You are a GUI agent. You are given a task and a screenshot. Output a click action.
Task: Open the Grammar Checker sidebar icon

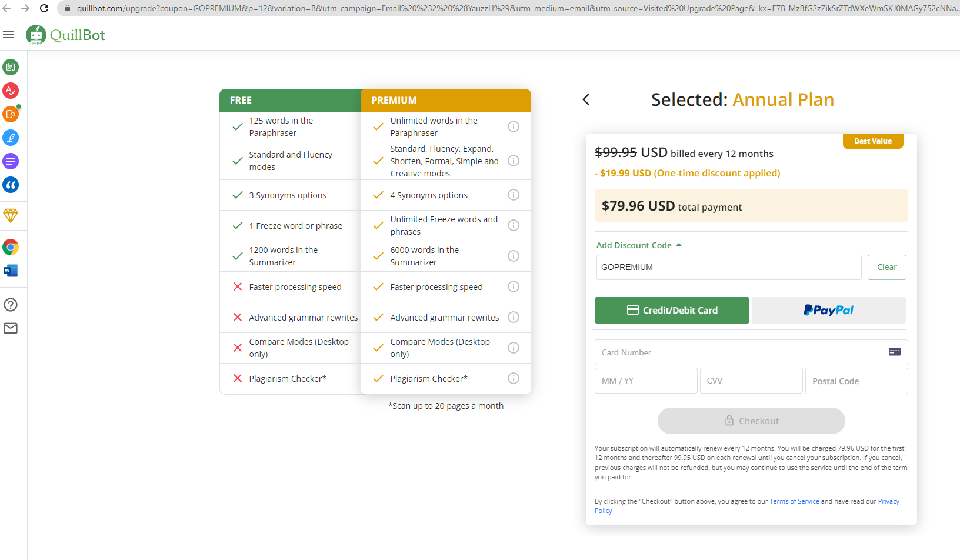11,91
